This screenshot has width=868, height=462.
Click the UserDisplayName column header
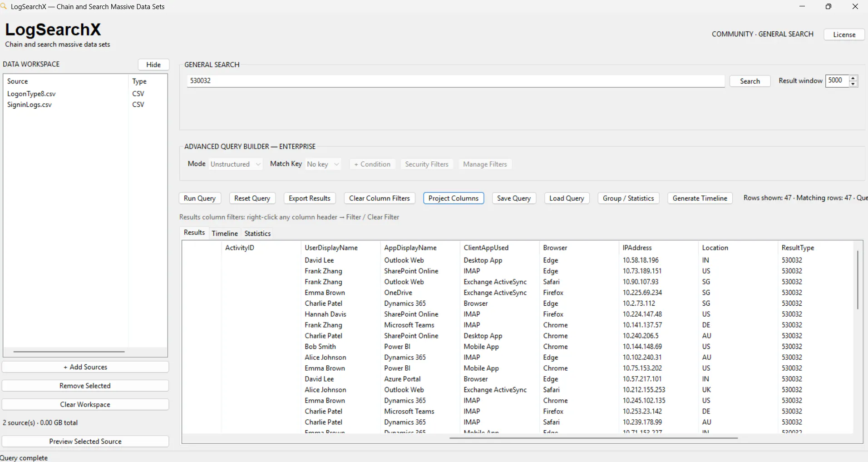pyautogui.click(x=340, y=248)
